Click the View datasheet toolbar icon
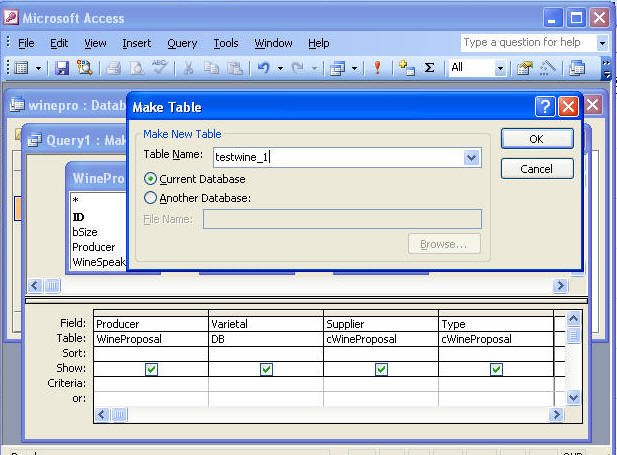The height and width of the screenshot is (455, 617). [x=22, y=68]
